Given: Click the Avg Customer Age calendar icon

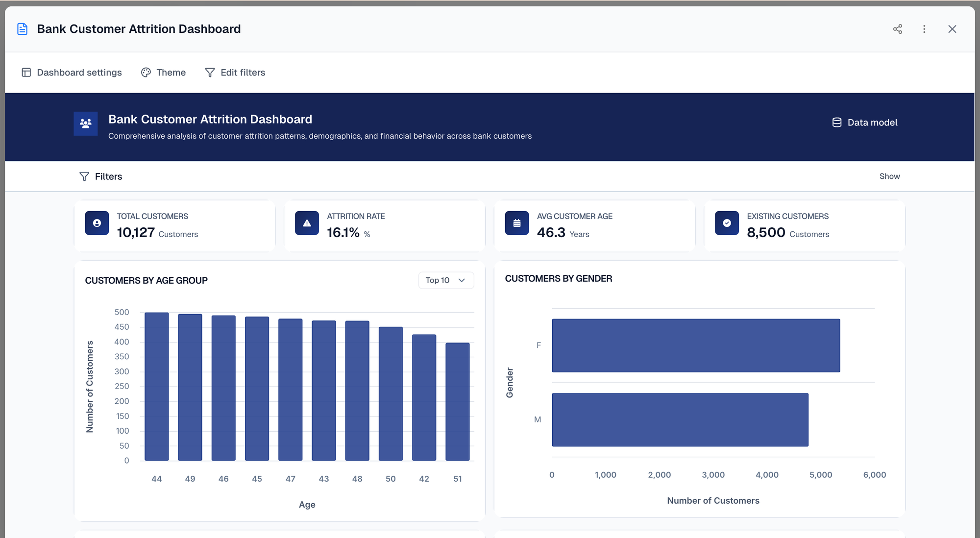Looking at the screenshot, I should click(517, 223).
